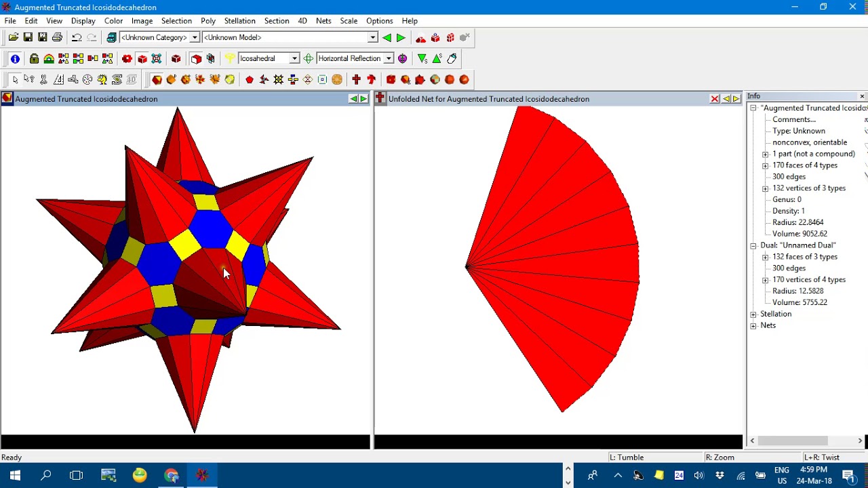Click the 4D toolbar icon

[x=132, y=80]
